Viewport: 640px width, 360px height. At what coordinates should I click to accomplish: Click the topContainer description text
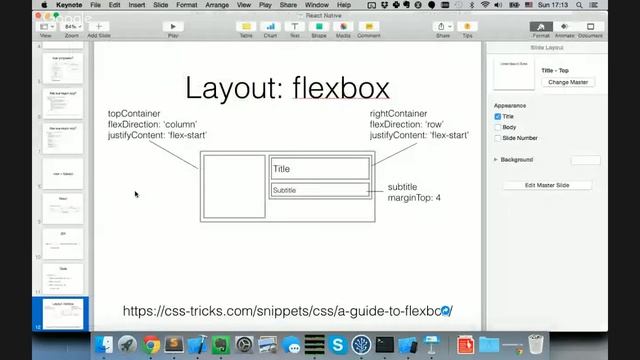pos(157,124)
